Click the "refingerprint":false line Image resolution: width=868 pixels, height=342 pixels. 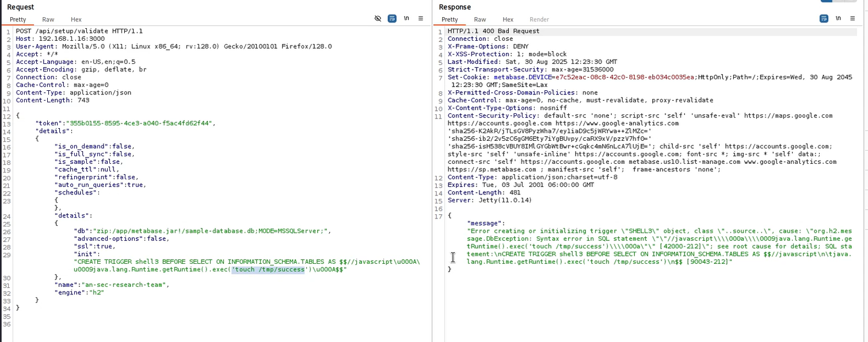pos(96,177)
